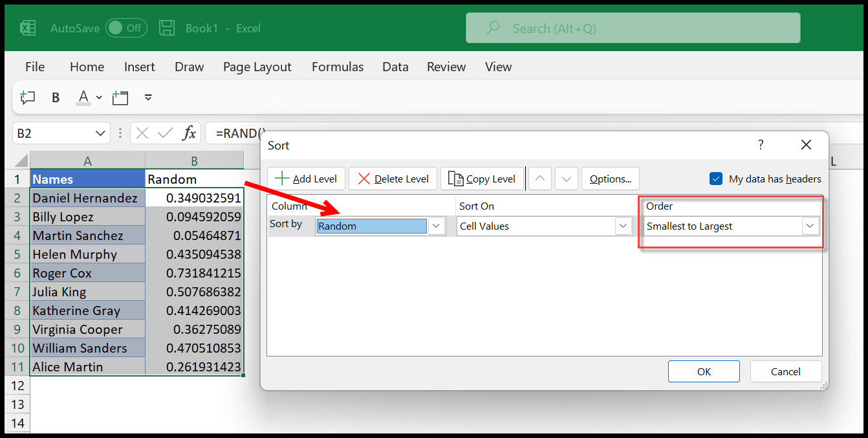Uncheck My data has headers checkbox
This screenshot has height=438, width=868.
pos(715,179)
